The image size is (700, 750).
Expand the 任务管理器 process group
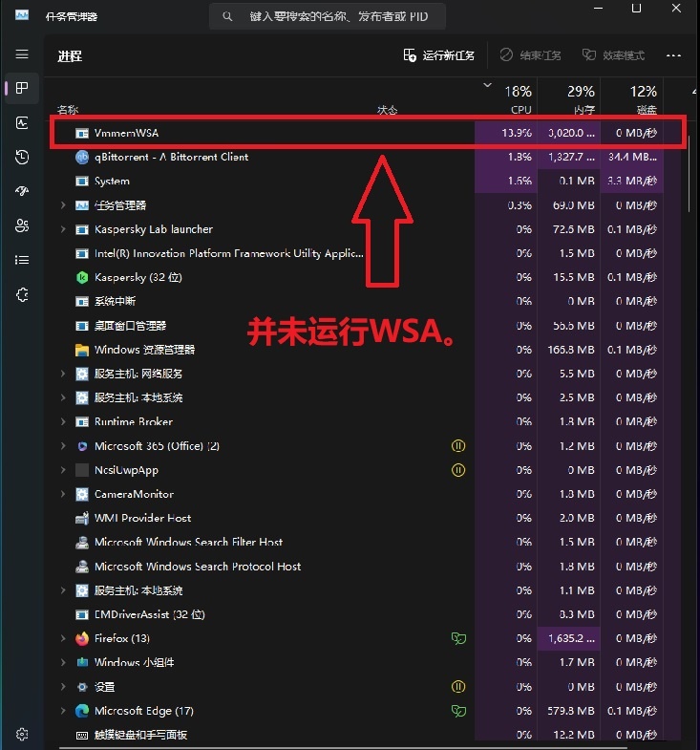pos(63,205)
